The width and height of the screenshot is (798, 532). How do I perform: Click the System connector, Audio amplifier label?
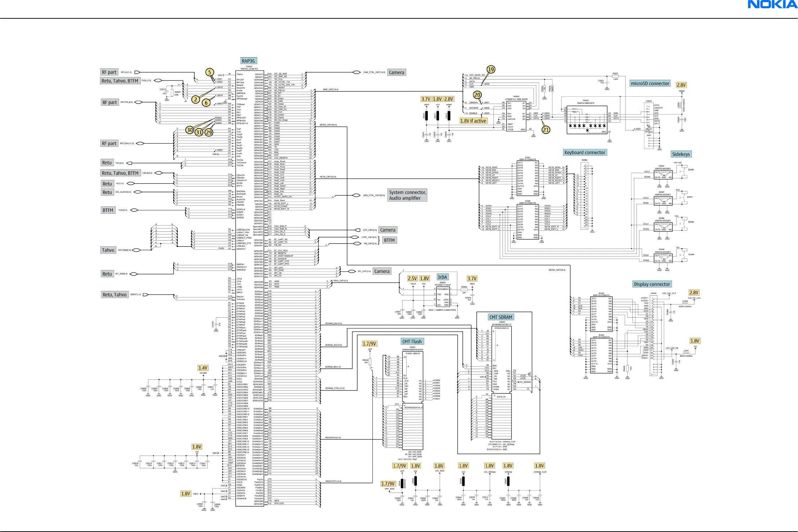click(x=407, y=195)
